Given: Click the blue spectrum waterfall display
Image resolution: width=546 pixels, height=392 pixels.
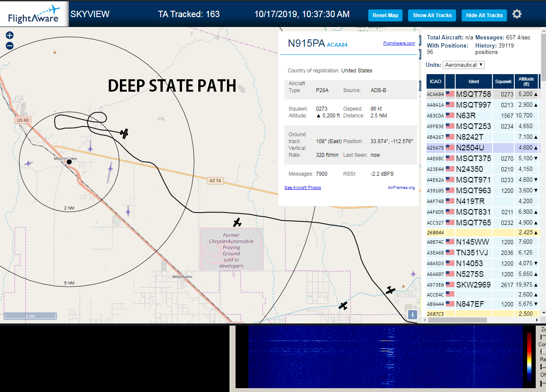Looking at the screenshot, I should point(385,356).
